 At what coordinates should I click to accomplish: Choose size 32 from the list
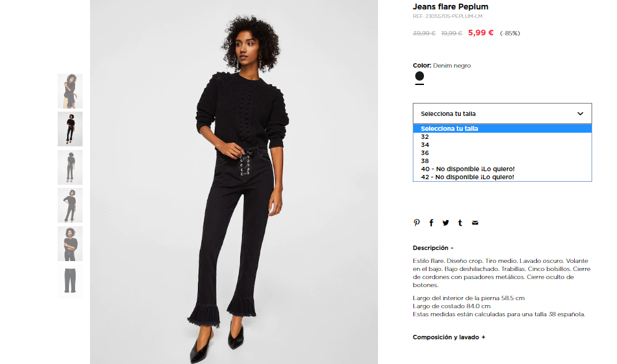coord(502,137)
